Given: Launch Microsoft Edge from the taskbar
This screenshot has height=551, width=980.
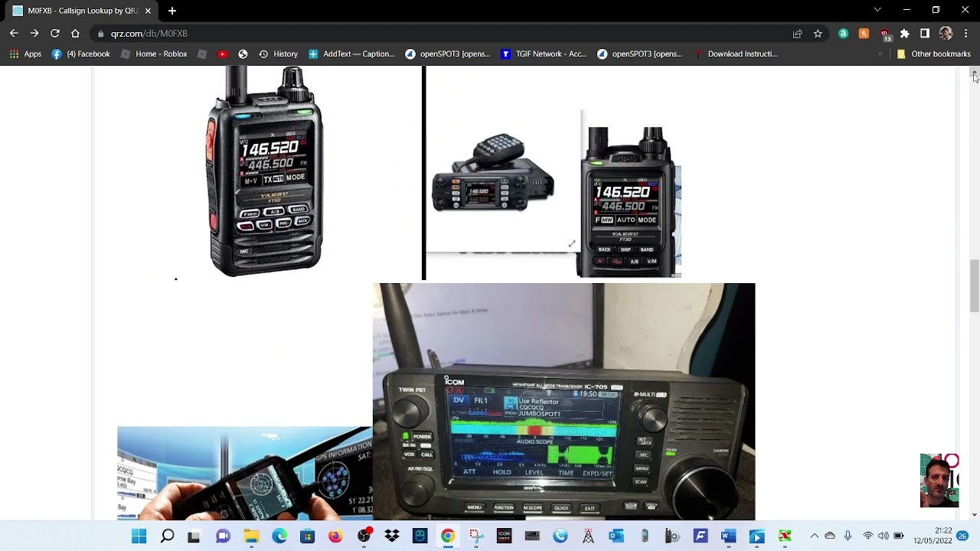Looking at the screenshot, I should click(x=279, y=536).
